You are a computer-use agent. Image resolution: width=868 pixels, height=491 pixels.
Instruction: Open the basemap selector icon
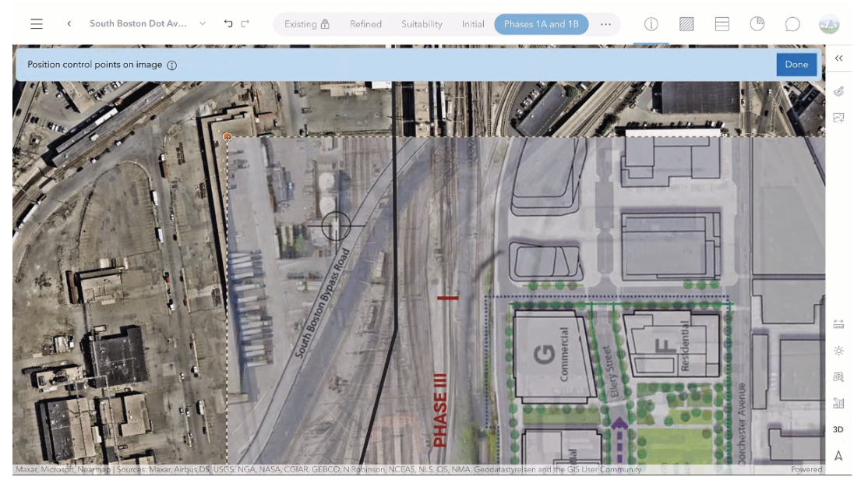[686, 23]
